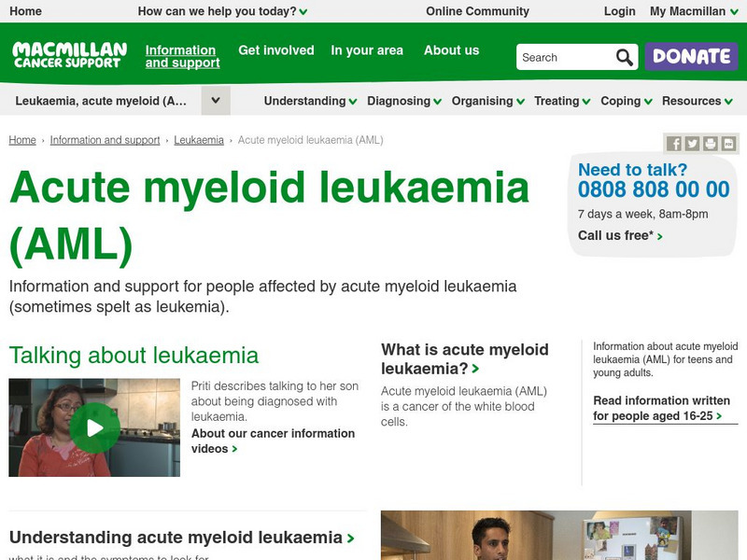747x560 pixels.
Task: Share page via Facebook icon
Action: [673, 144]
